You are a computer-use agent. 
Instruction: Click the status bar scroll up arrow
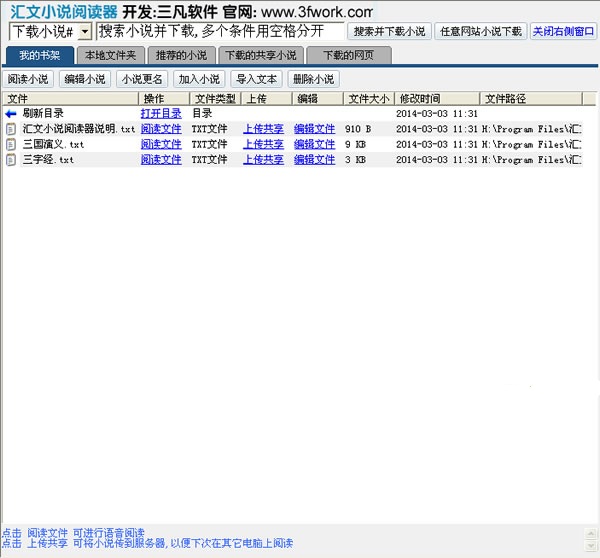coord(591,534)
